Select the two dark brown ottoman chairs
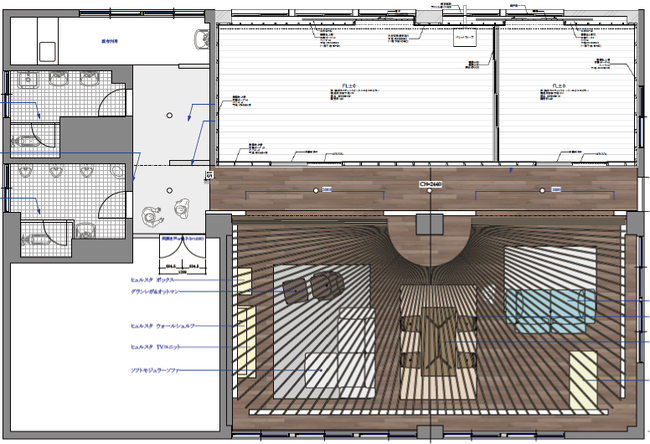The image size is (650, 444). [x=310, y=289]
